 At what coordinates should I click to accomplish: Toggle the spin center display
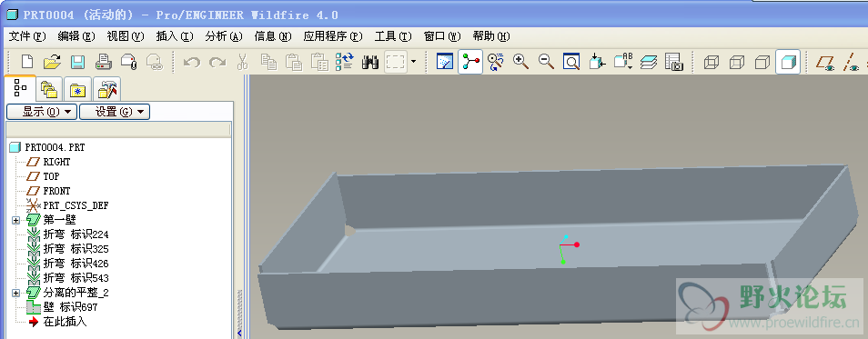(x=470, y=62)
